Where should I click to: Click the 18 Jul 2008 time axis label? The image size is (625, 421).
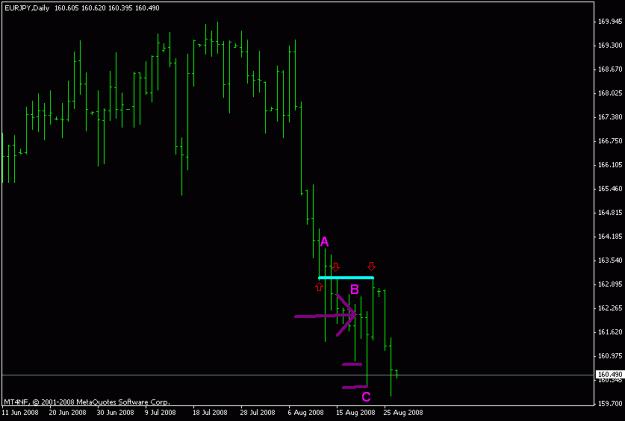coord(210,412)
